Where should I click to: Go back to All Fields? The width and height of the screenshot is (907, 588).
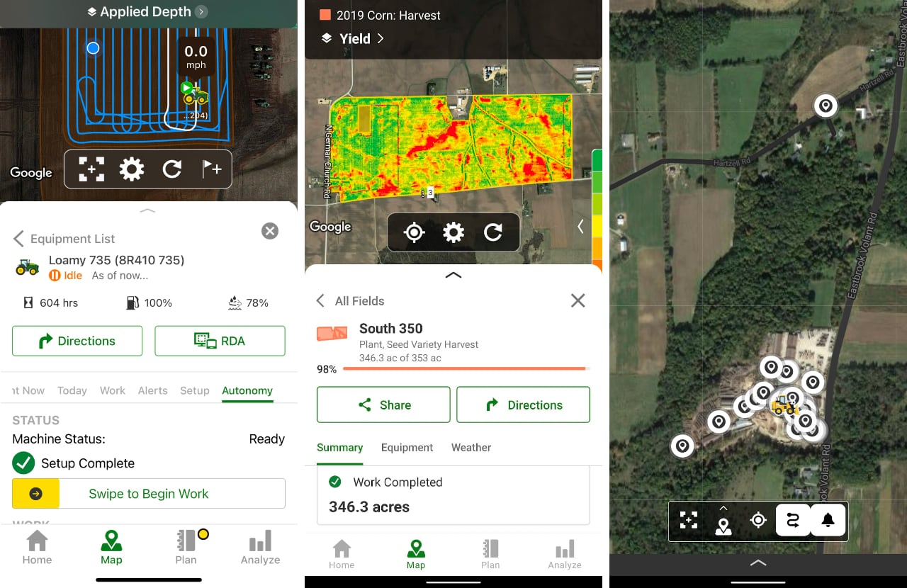pyautogui.click(x=351, y=301)
